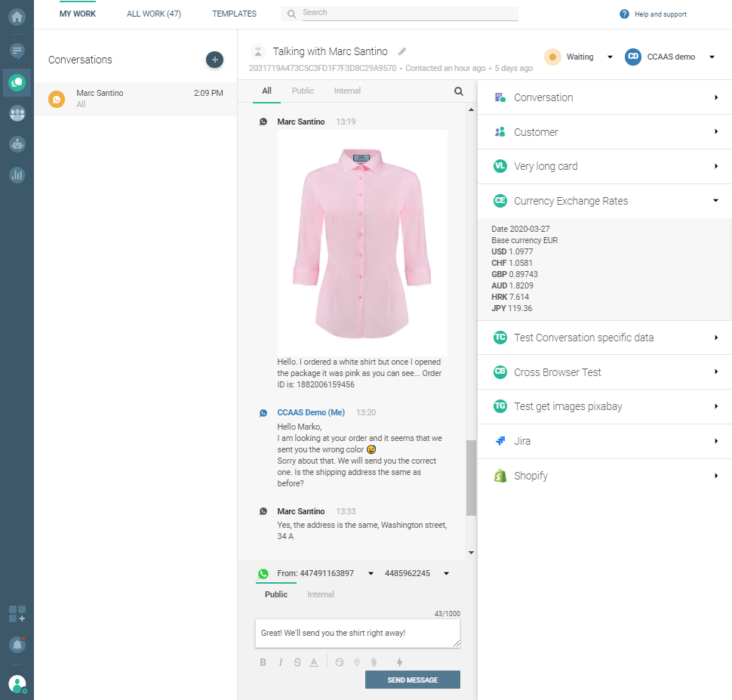Open Help and support link
The height and width of the screenshot is (700, 732).
pyautogui.click(x=654, y=14)
